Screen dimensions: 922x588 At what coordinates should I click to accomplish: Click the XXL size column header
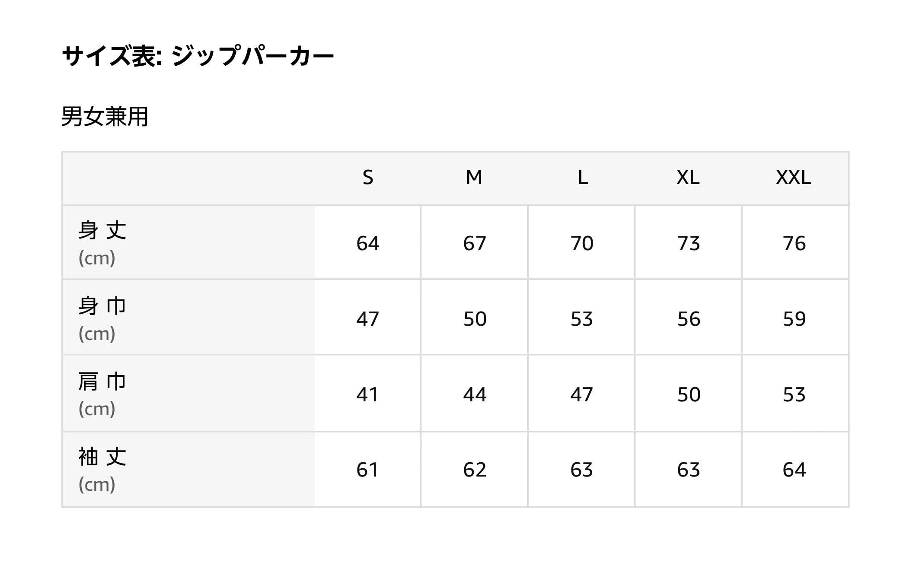(793, 178)
